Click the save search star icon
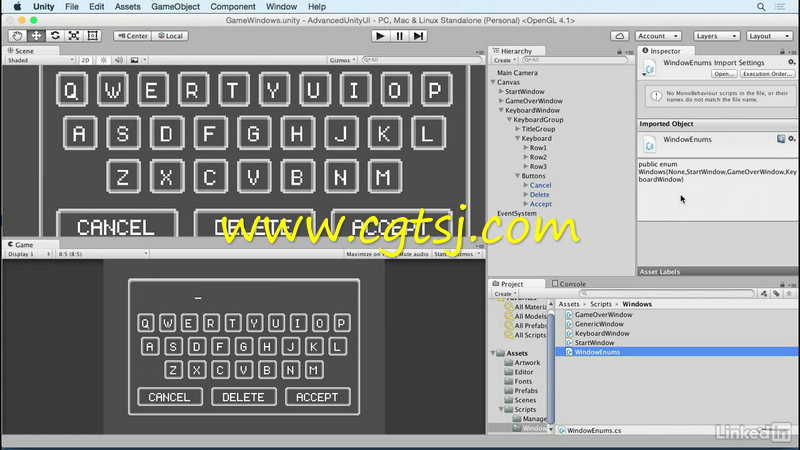This screenshot has width=800, height=450. (789, 294)
